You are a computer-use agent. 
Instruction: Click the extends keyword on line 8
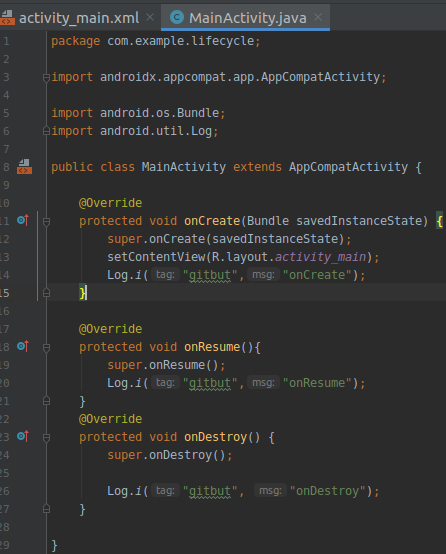click(257, 167)
